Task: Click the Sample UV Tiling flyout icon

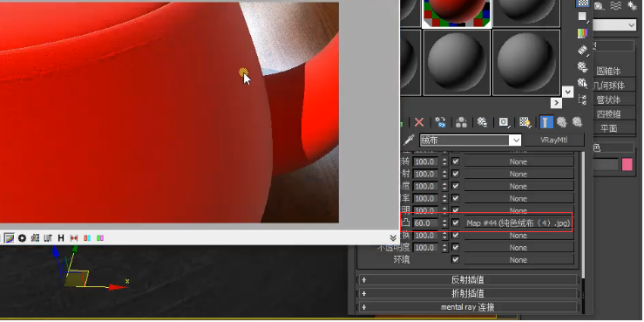Action: click(583, 17)
